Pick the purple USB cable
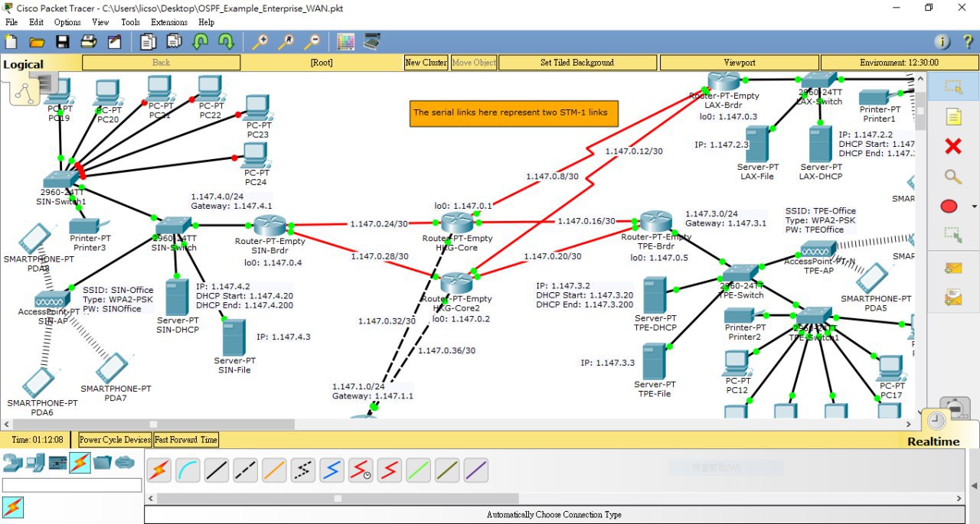The height and width of the screenshot is (524, 980). click(x=476, y=470)
